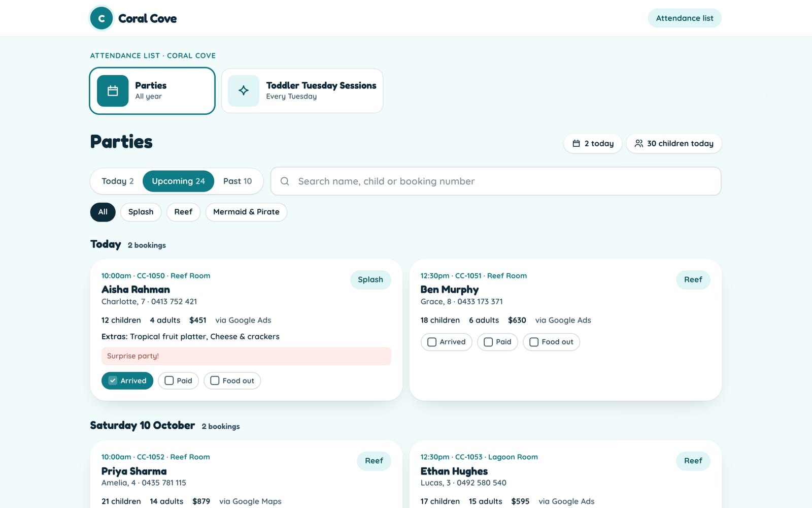
Task: Click the Saturday 10 October heading
Action: [x=143, y=425]
